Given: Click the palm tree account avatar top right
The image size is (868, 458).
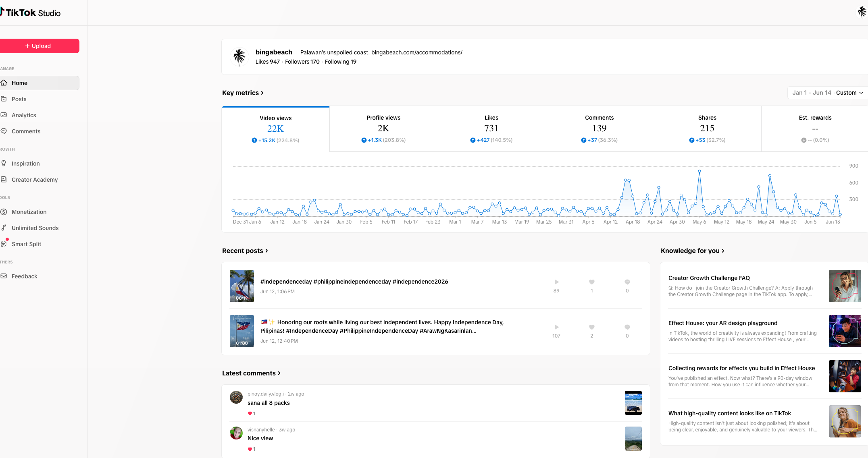Looking at the screenshot, I should coord(862,12).
